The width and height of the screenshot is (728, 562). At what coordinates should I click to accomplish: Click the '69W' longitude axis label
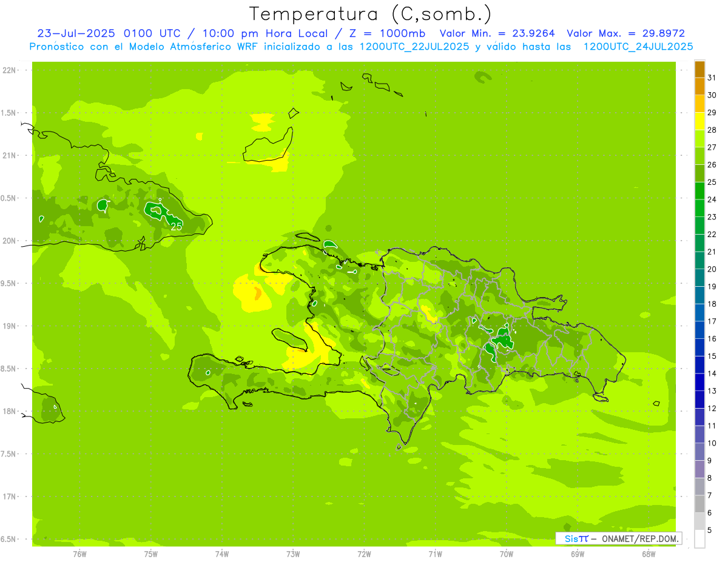pos(578,554)
